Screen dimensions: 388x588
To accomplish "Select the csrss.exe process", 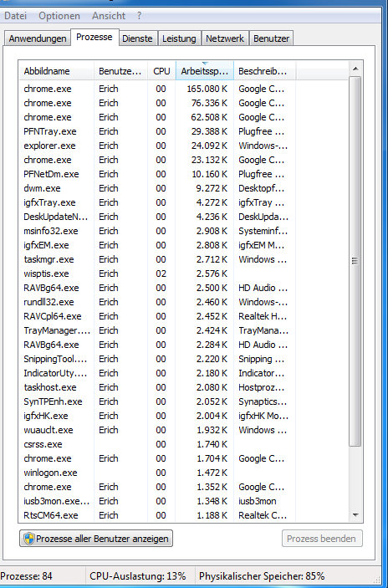I will pyautogui.click(x=183, y=445).
